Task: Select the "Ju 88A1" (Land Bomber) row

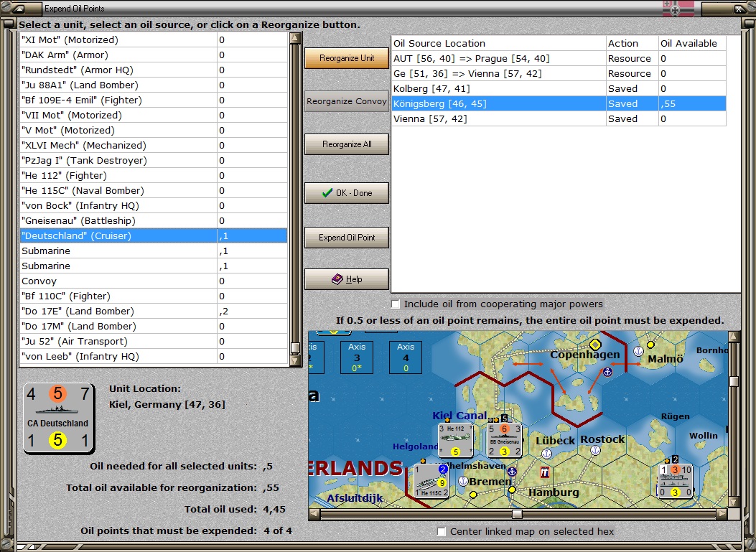Action: (154, 85)
